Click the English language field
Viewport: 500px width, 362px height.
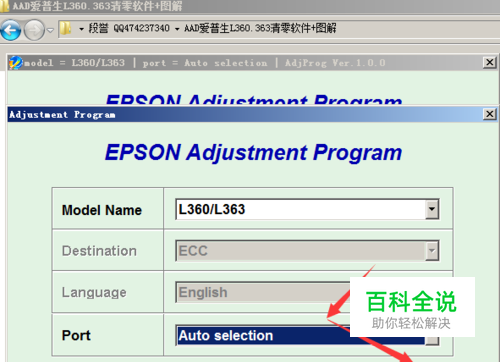(x=263, y=292)
